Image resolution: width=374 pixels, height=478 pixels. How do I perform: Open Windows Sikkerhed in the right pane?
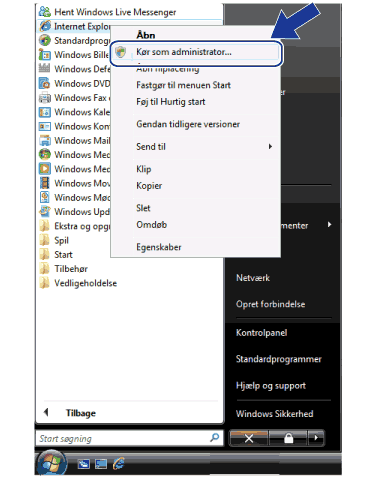[x=275, y=414]
